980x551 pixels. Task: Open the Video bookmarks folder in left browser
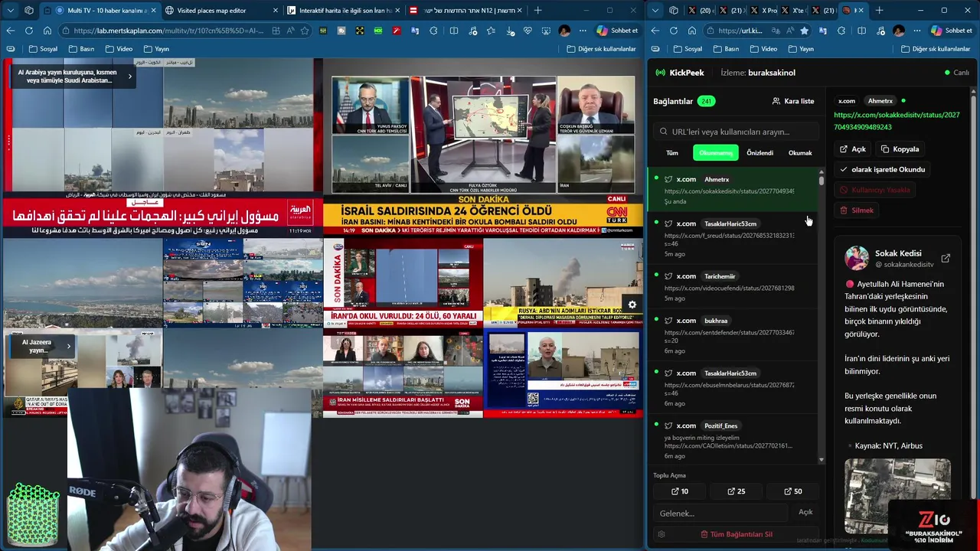click(x=119, y=49)
